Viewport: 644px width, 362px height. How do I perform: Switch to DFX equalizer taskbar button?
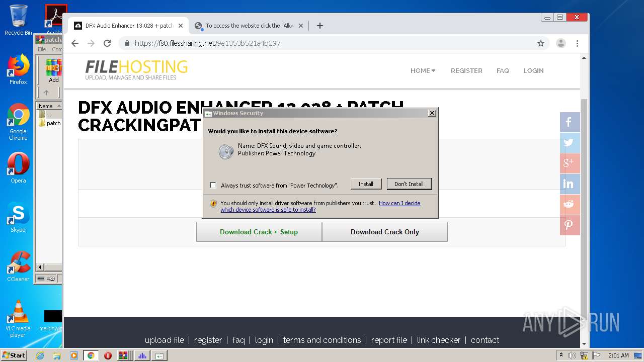click(142, 355)
